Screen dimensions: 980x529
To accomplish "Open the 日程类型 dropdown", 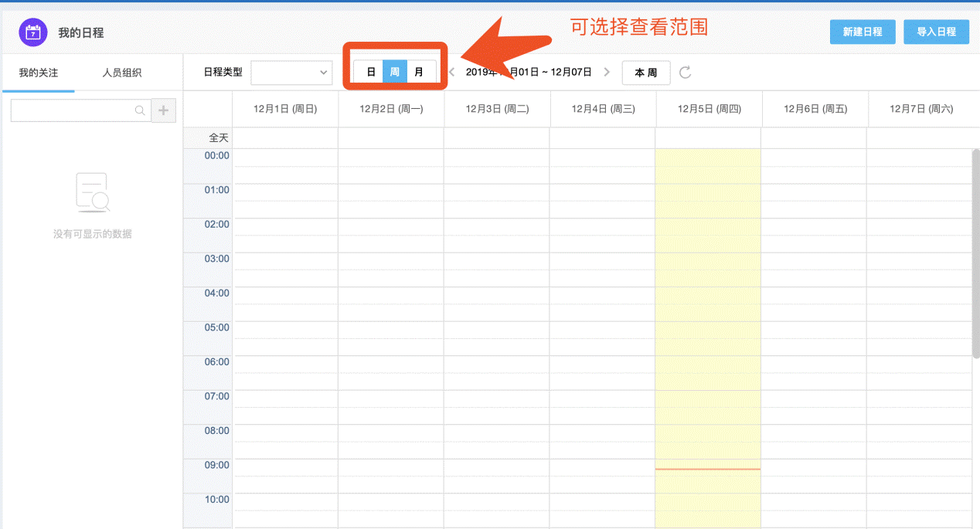I will point(291,73).
